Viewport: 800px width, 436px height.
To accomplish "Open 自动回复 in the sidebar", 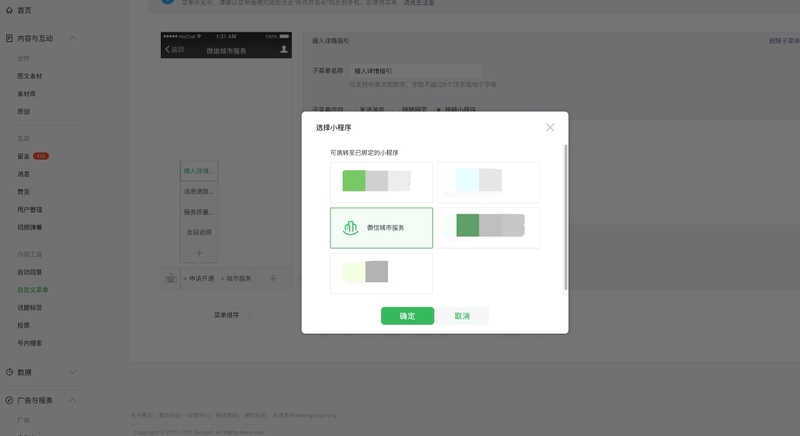I will coord(30,272).
